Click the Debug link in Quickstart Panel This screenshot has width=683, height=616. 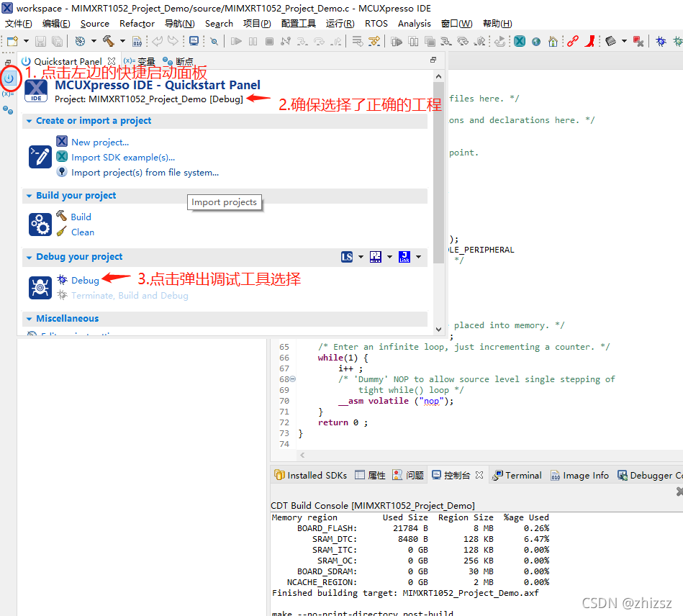[86, 280]
